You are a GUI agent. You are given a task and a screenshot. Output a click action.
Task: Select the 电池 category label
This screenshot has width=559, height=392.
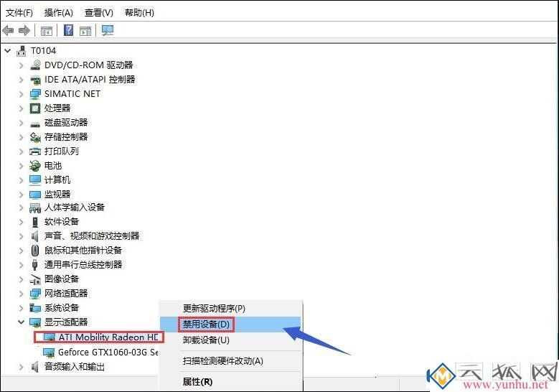pos(53,166)
